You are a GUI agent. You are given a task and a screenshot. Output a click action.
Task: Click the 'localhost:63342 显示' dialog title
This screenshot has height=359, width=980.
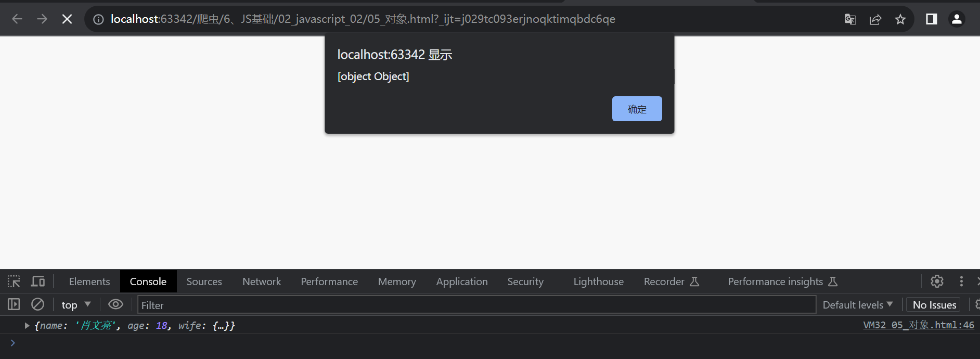coord(395,55)
